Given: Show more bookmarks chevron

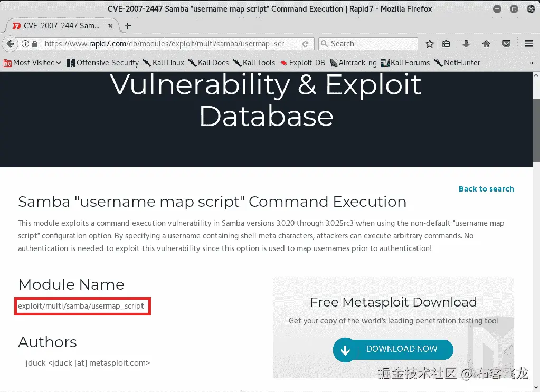Looking at the screenshot, I should [531, 63].
